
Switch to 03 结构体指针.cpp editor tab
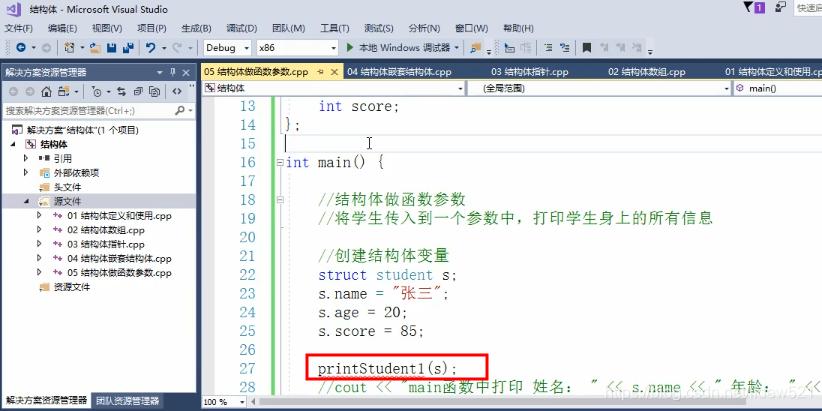529,72
